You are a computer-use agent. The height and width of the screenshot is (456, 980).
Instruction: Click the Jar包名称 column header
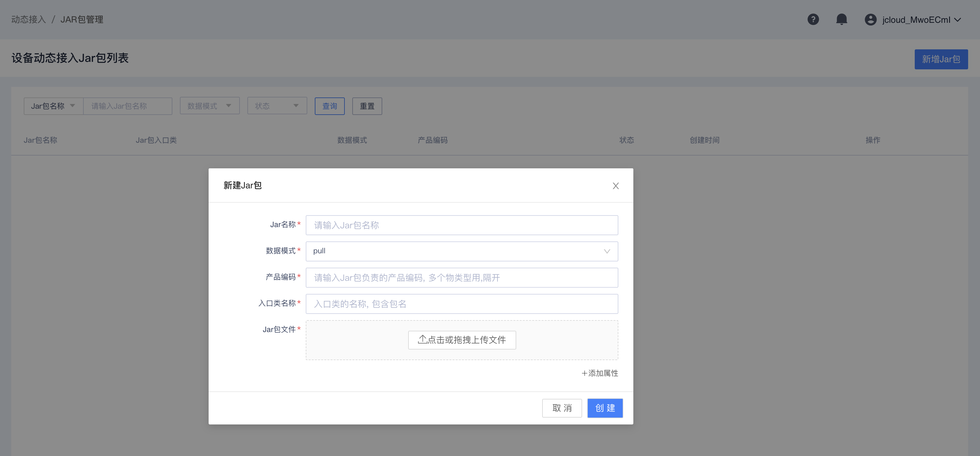click(40, 140)
